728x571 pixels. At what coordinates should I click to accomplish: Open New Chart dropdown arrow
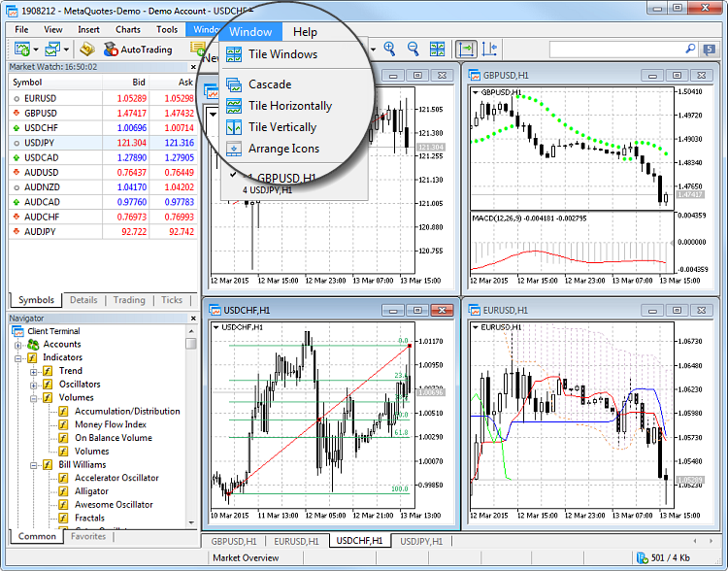[x=35, y=50]
